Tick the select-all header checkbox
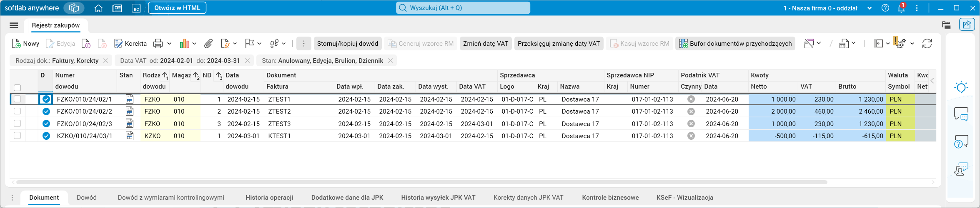980x208 pixels. pos(17,88)
